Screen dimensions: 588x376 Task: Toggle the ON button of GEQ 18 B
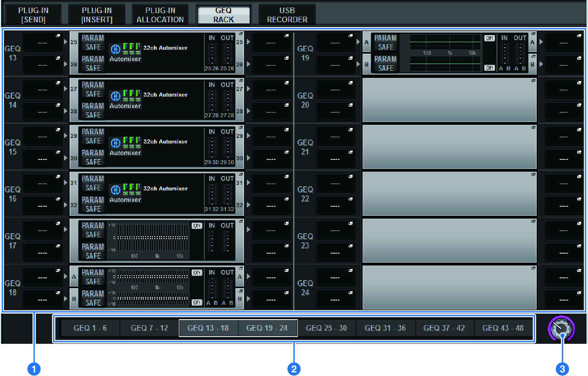coord(197,302)
